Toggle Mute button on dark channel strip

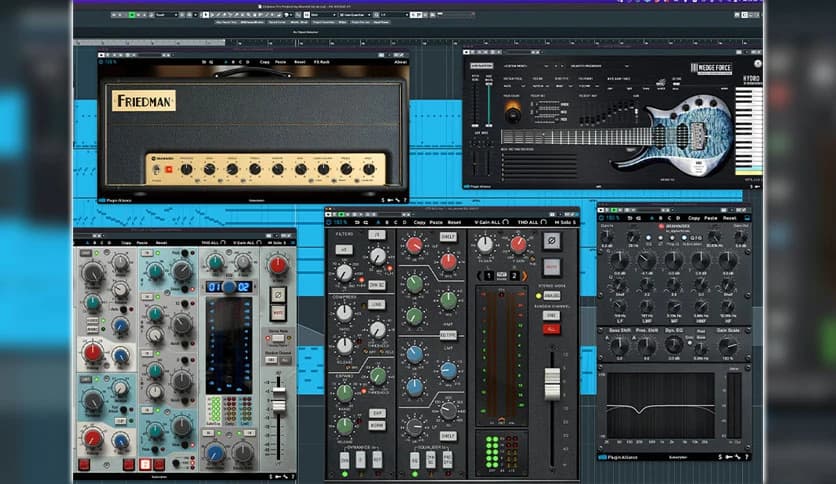tap(552, 267)
